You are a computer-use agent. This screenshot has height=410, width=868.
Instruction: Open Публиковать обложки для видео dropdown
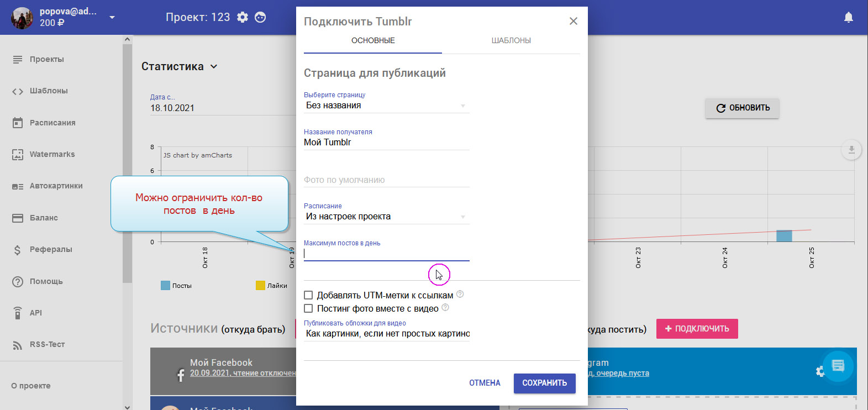tap(386, 334)
